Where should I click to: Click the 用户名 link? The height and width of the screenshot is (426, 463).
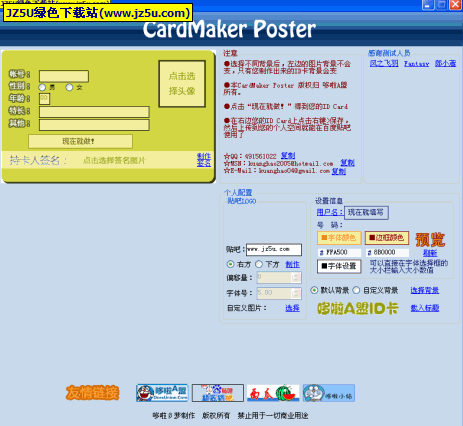[329, 212]
